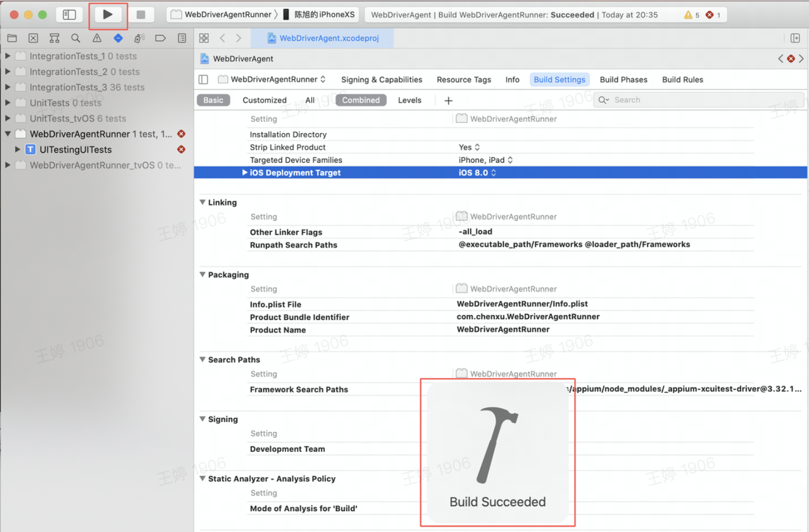Open the Build Rules tab
Viewport: 809px width, 532px height.
click(x=682, y=80)
